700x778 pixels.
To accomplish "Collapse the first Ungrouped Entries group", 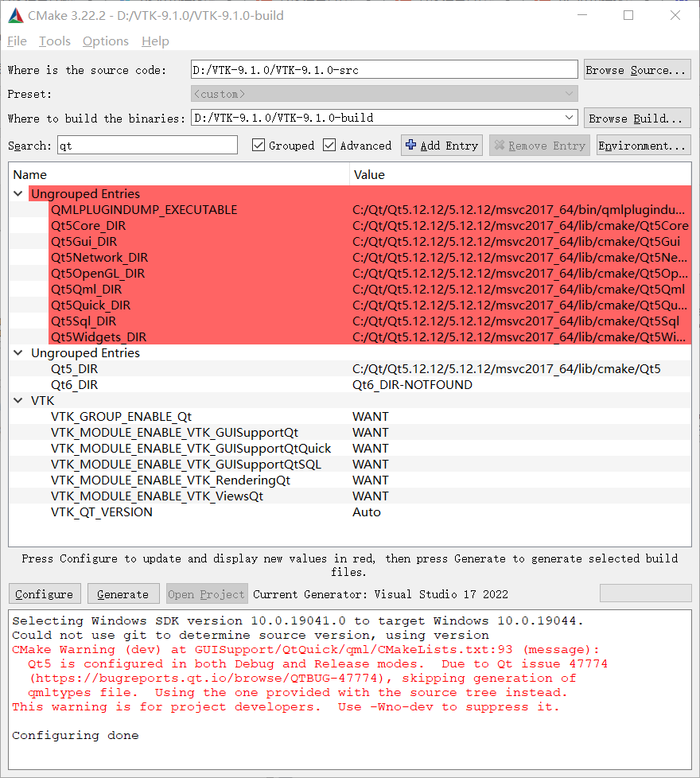I will coord(17,193).
